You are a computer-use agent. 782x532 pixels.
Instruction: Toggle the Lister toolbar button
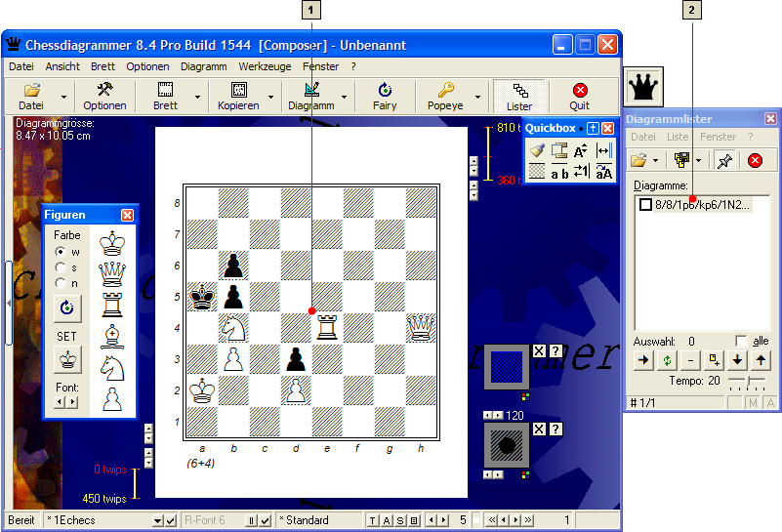pyautogui.click(x=518, y=97)
